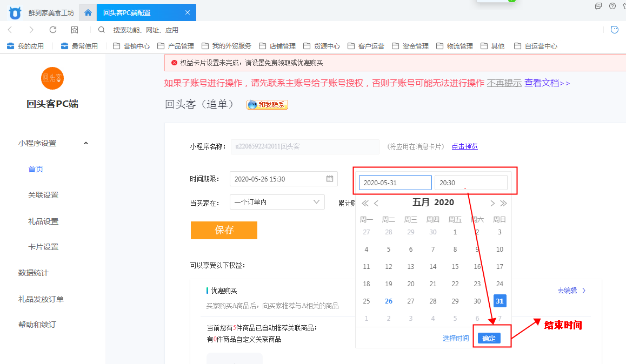Open the 我的应用 bookmark
This screenshot has width=626, height=364.
click(x=25, y=46)
